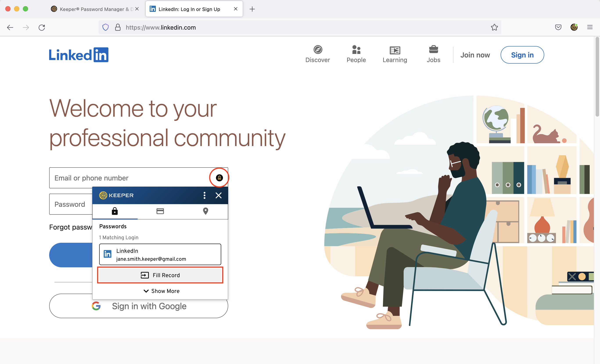Click the 'Passwords' heading in Keeper
This screenshot has height=364, width=600.
tap(113, 226)
